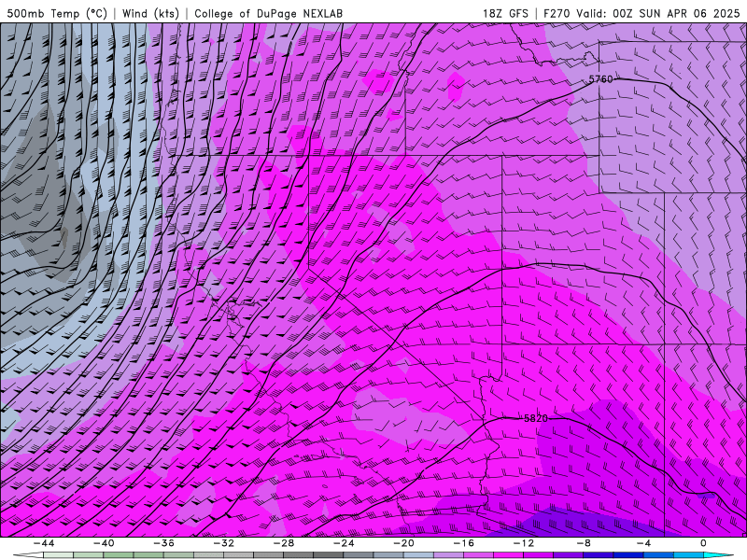
Task: Click the -12 colorbar scale label
Action: point(524,543)
